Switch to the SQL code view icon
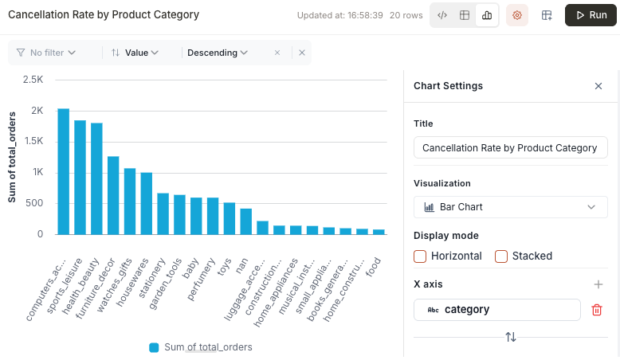 click(x=442, y=15)
